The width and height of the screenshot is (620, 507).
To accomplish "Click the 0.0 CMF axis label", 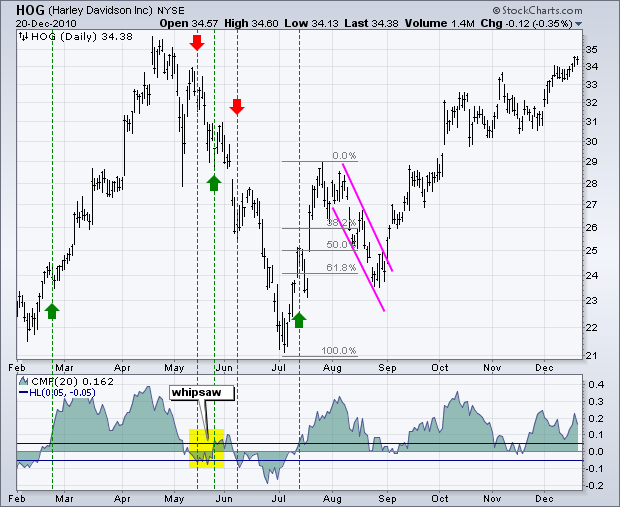I will 595,452.
